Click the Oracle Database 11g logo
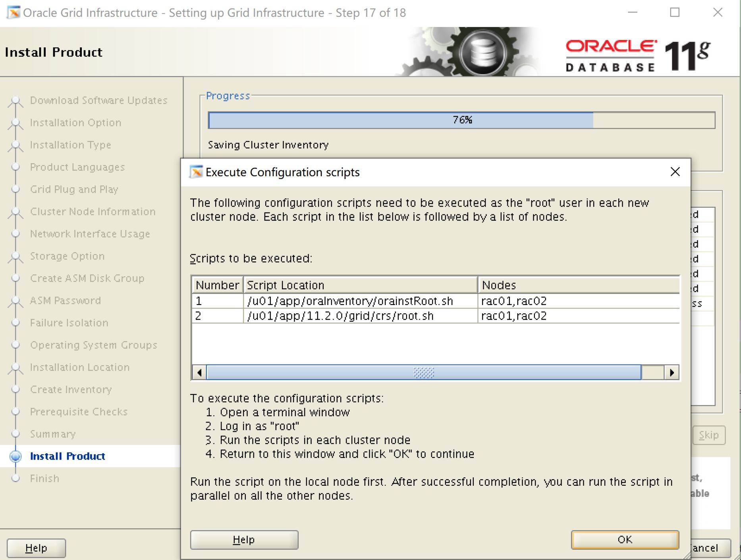 pyautogui.click(x=638, y=56)
